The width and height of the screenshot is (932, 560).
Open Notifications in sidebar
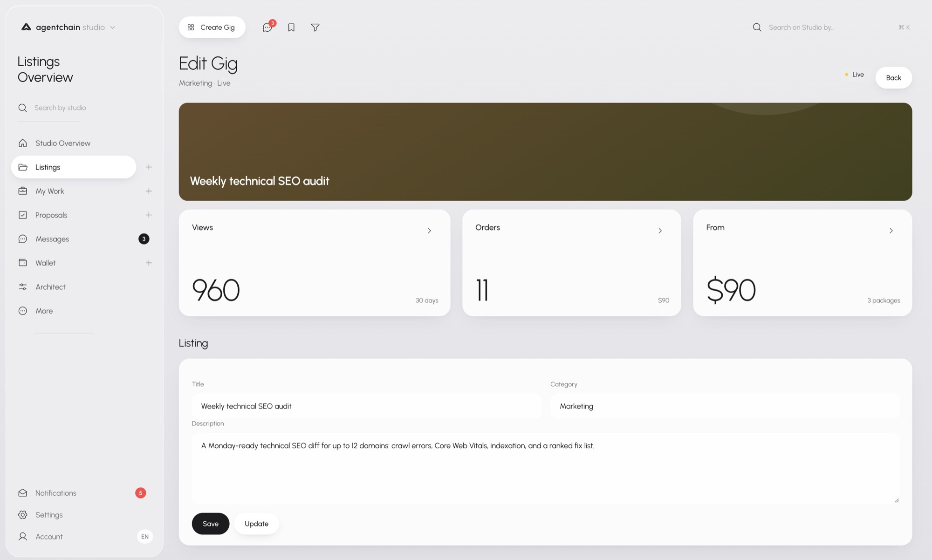[56, 493]
